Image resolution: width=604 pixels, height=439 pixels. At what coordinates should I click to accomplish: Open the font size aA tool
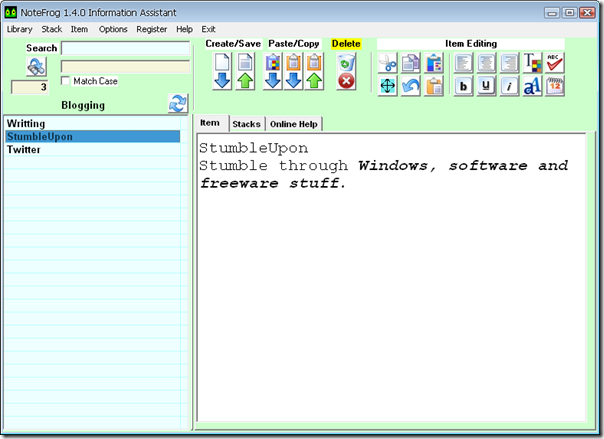[x=532, y=86]
